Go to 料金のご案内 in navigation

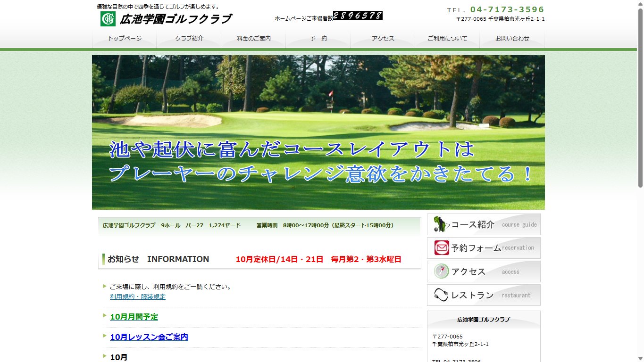254,39
